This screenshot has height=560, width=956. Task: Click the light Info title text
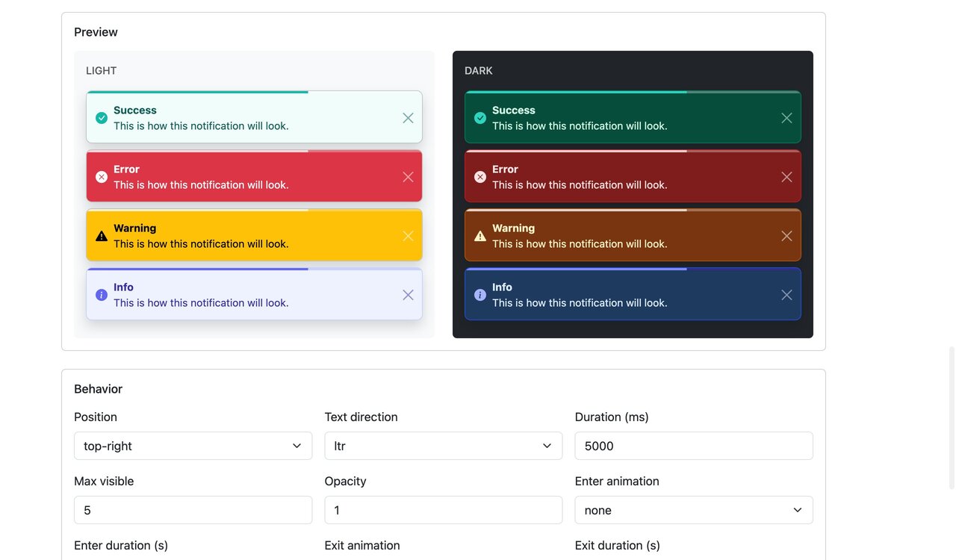pyautogui.click(x=124, y=287)
